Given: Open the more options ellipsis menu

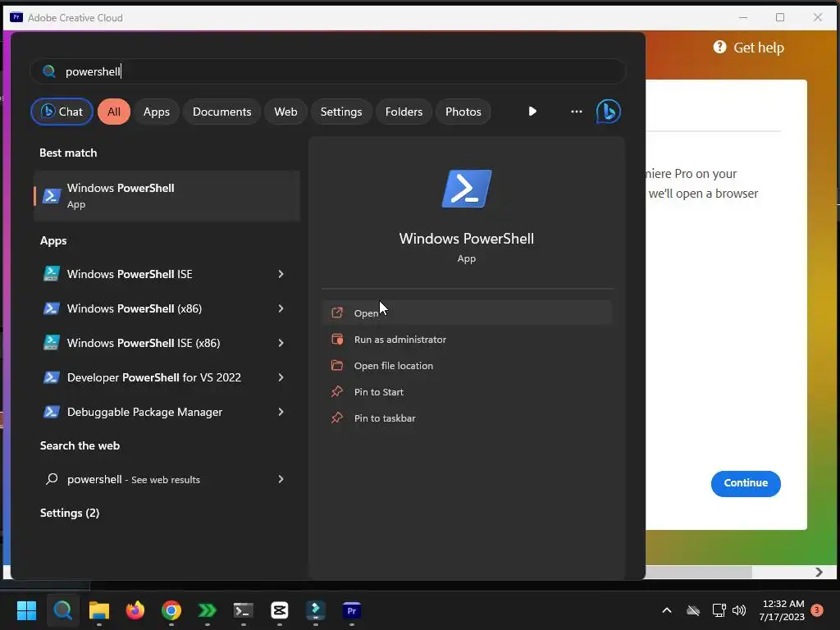Looking at the screenshot, I should pyautogui.click(x=577, y=112).
